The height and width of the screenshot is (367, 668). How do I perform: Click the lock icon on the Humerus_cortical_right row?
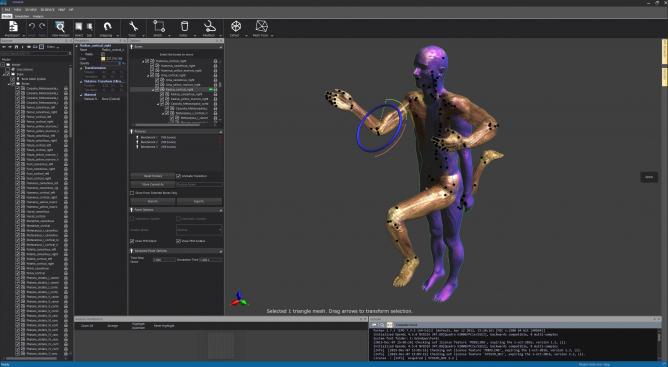[216, 61]
